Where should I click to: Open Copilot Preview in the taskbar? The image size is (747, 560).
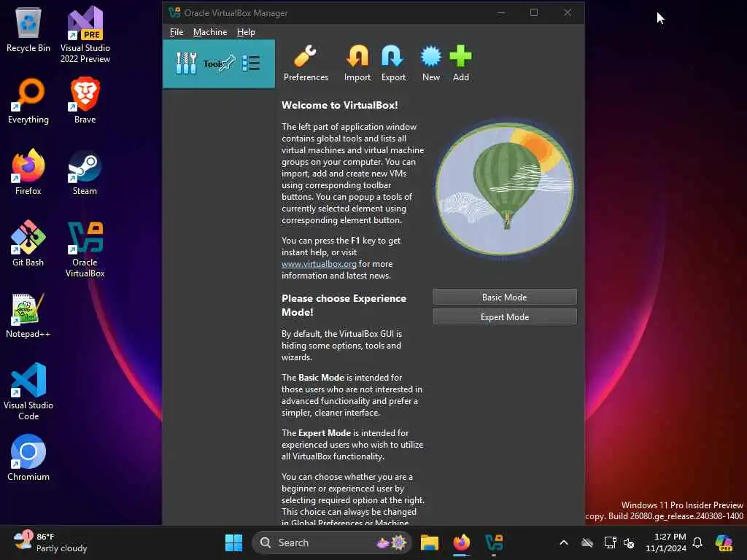pos(724,542)
